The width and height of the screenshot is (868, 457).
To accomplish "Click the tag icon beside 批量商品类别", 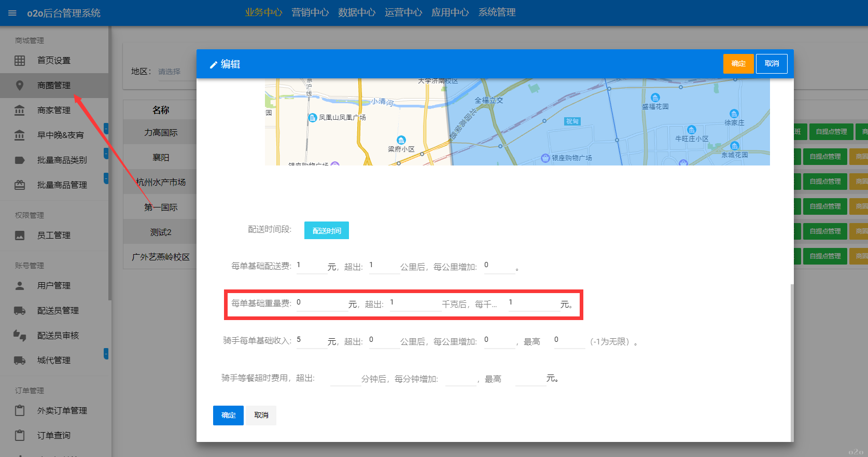I will 20,160.
